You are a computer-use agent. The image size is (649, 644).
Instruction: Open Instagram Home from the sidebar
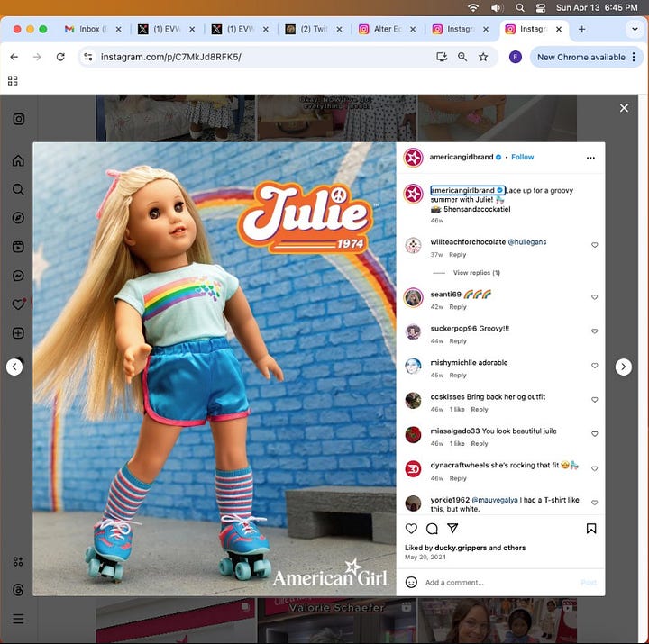(x=18, y=160)
